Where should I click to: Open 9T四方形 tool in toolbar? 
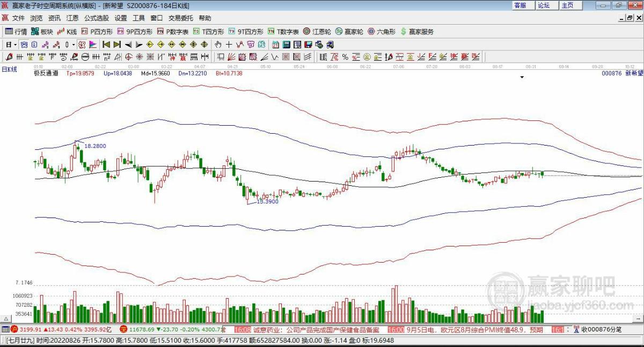(x=246, y=32)
